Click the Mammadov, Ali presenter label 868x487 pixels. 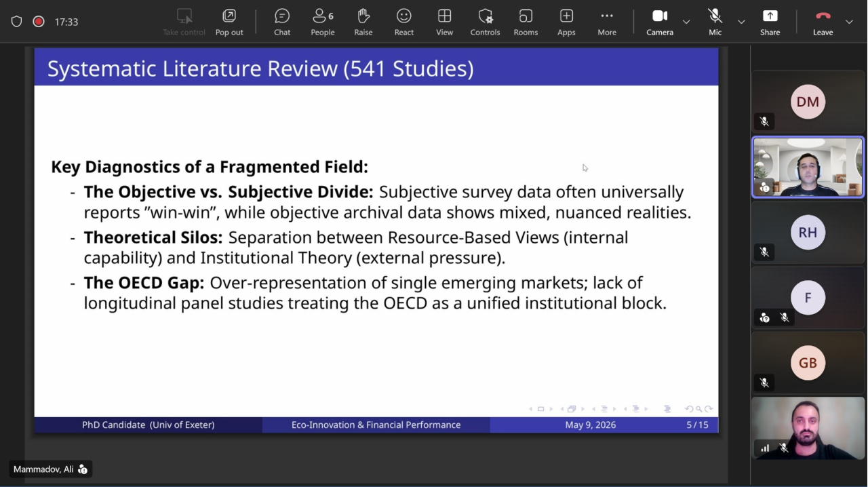43,469
